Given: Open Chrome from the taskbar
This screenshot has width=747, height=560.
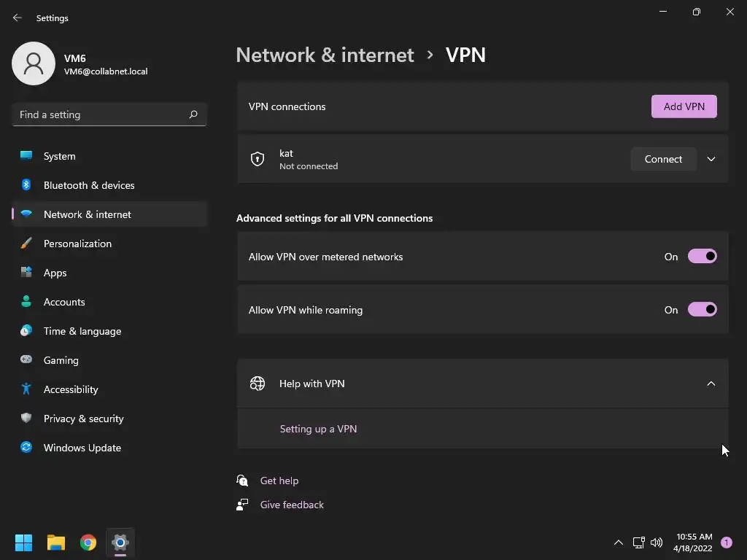Looking at the screenshot, I should (88, 542).
